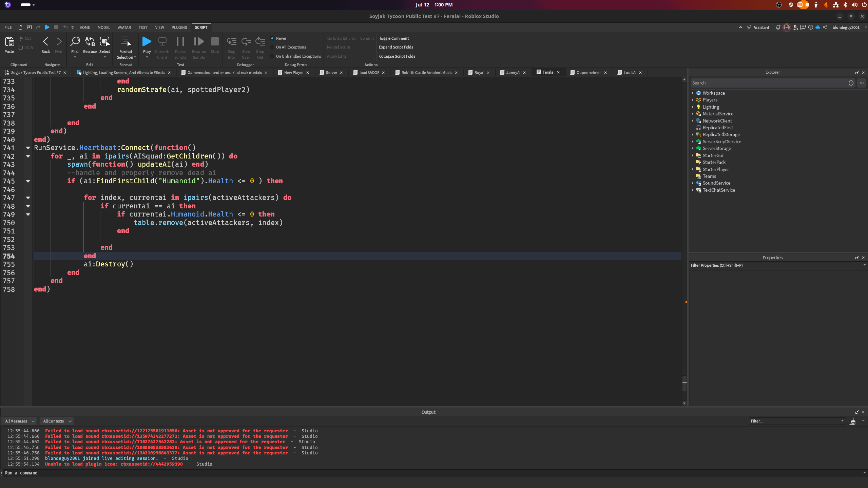Click Expand Script Folds

point(396,47)
